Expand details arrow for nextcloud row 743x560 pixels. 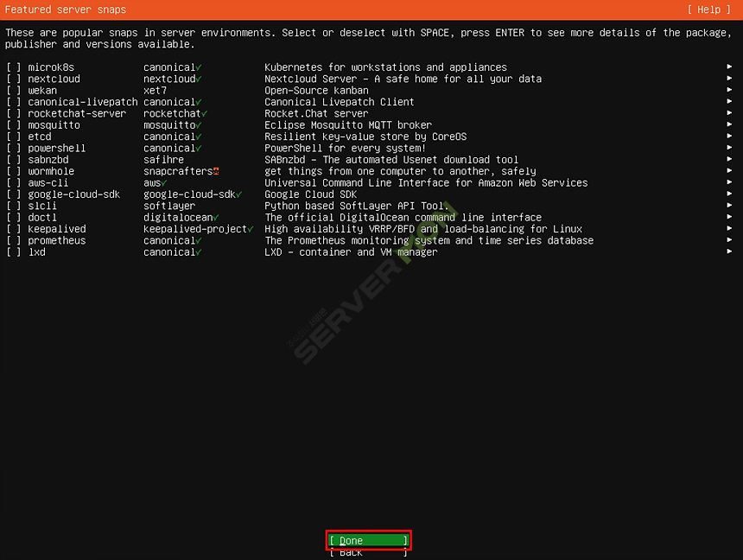(729, 79)
